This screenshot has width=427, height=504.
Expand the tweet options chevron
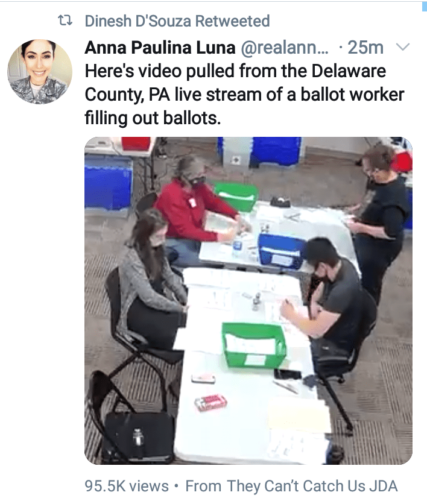coord(402,47)
